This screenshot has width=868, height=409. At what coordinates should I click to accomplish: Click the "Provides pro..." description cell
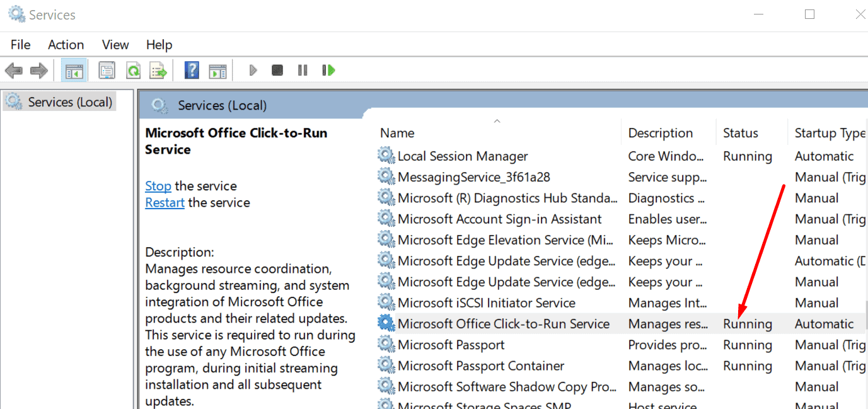point(668,345)
